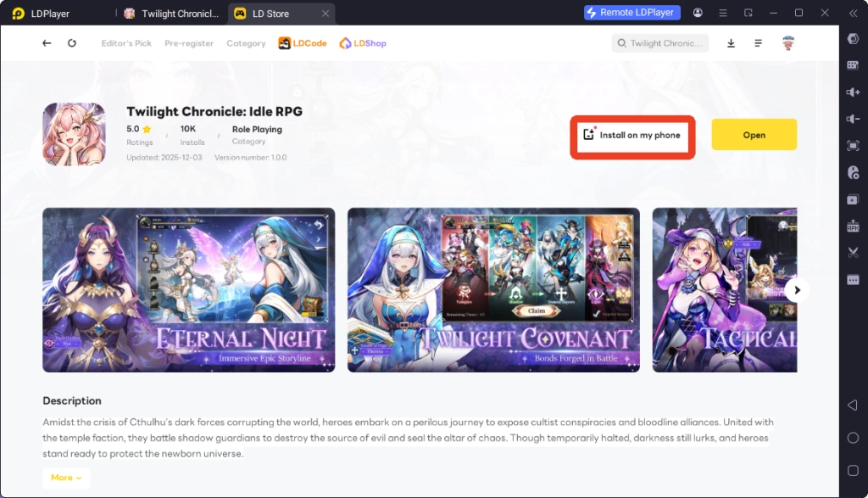This screenshot has width=868, height=498.
Task: Open LDShop from the navigation bar
Action: pyautogui.click(x=362, y=42)
